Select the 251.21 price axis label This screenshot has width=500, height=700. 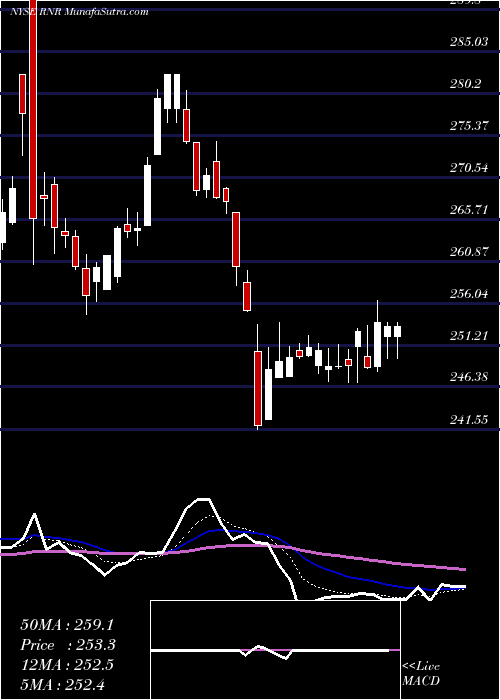click(x=468, y=336)
